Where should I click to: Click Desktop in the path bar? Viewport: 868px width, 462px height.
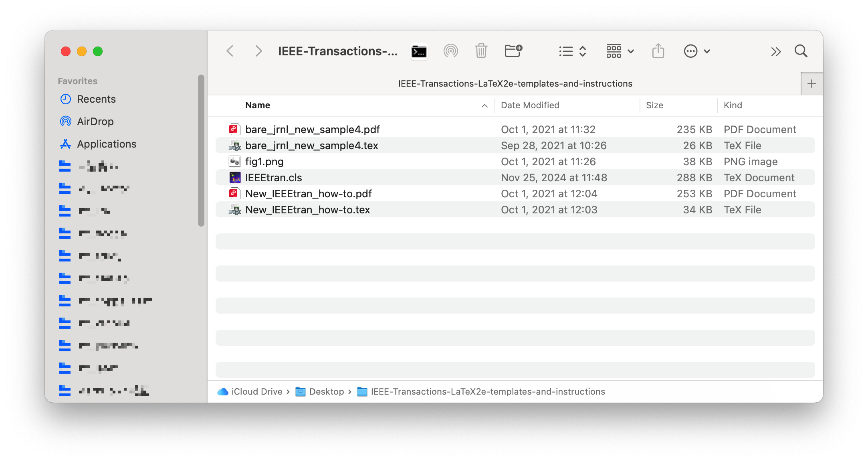320,391
